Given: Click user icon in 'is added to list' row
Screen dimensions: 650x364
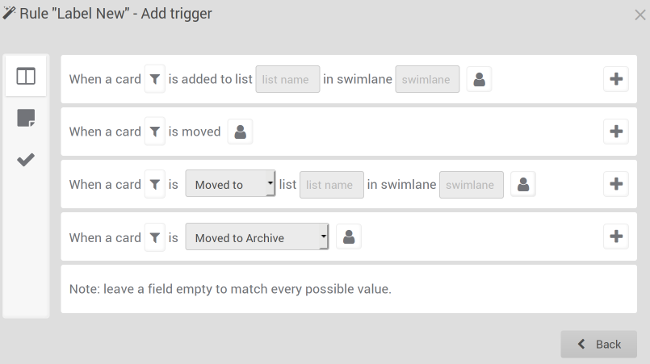Looking at the screenshot, I should click(479, 79).
